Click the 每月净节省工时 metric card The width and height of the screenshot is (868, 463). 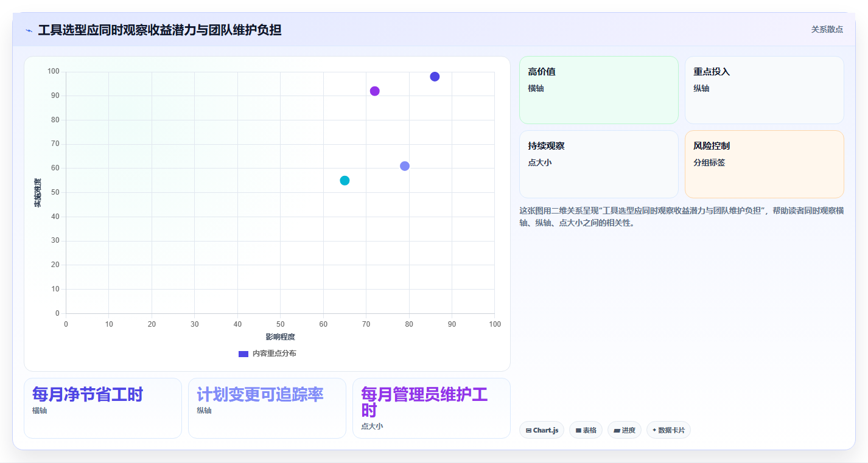click(103, 408)
